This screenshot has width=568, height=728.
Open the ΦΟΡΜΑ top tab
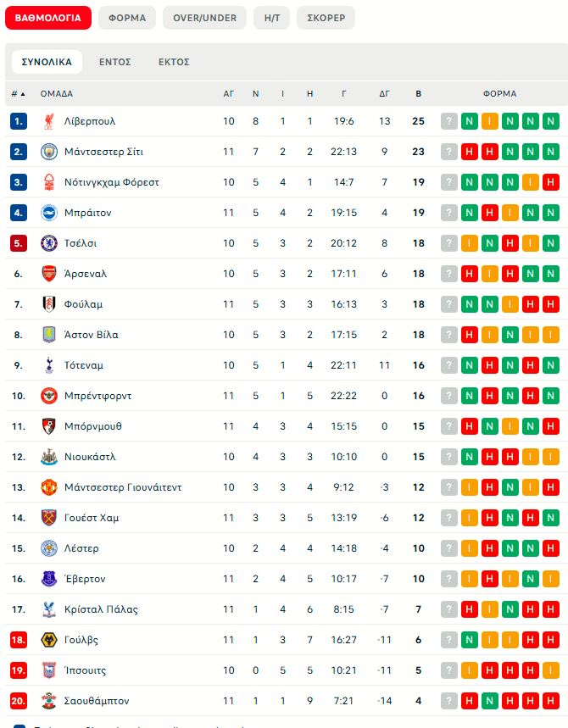[x=127, y=18]
